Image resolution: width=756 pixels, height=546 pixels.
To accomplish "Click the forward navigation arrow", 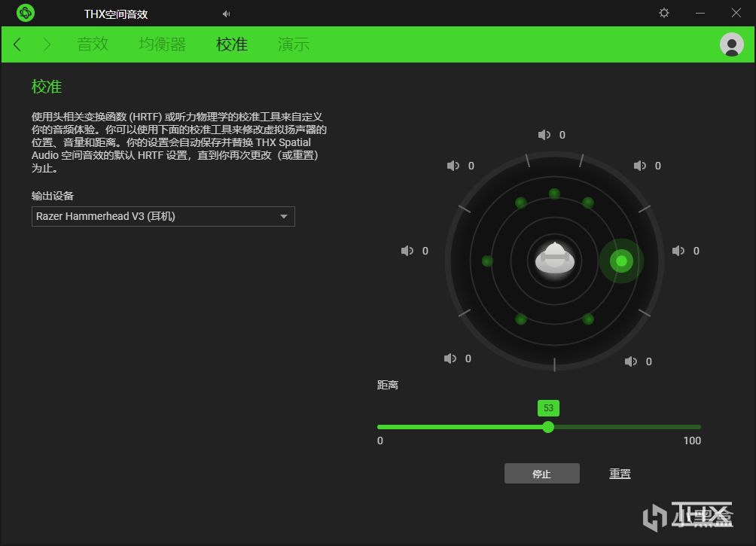I will (47, 44).
